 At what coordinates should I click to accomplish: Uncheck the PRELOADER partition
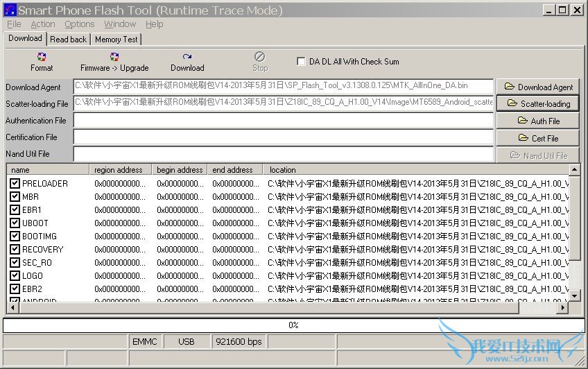[15, 184]
